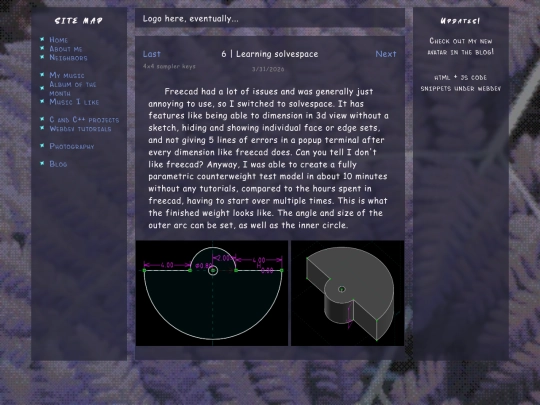This screenshot has height=405, width=540.
Task: Visit Music I like page
Action: pyautogui.click(x=74, y=102)
